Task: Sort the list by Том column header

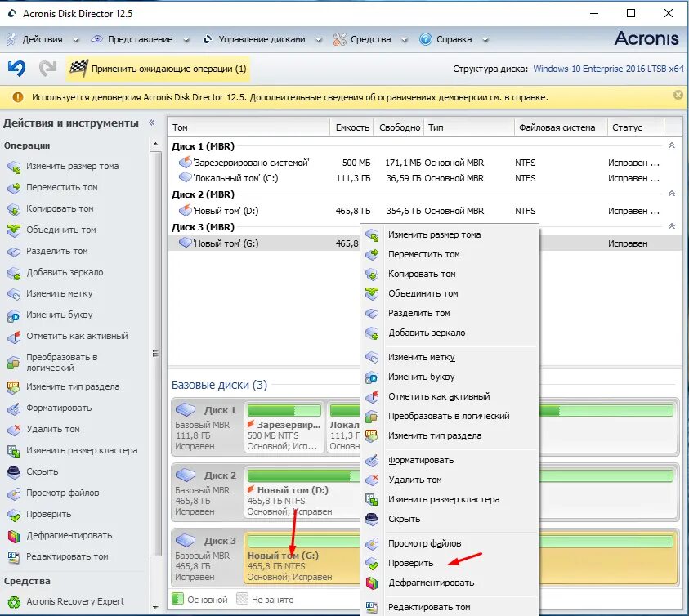Action: tap(248, 127)
